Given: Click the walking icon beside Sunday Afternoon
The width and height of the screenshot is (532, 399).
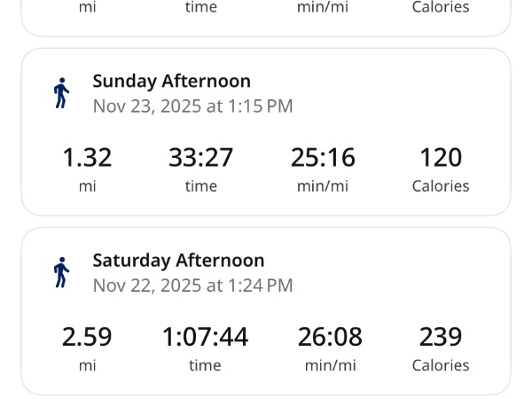Looking at the screenshot, I should point(61,93).
